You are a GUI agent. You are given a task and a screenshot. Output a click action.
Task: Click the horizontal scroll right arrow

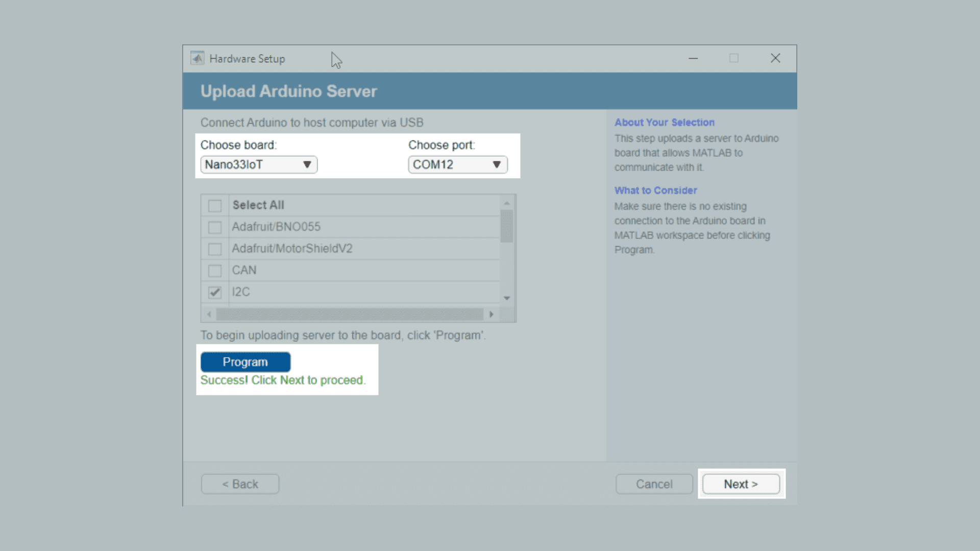click(492, 314)
